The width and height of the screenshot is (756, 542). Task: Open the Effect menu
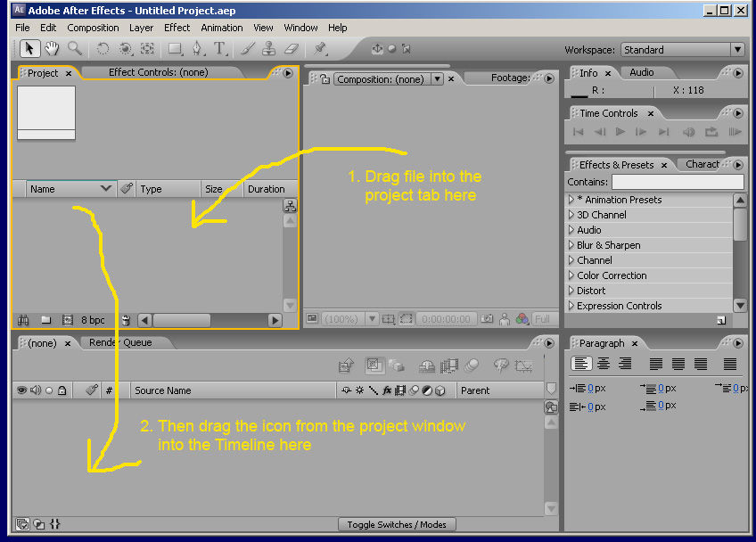point(177,28)
